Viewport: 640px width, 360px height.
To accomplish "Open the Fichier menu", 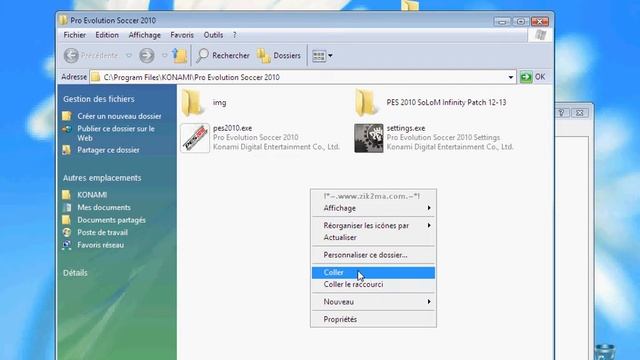I will (75, 35).
